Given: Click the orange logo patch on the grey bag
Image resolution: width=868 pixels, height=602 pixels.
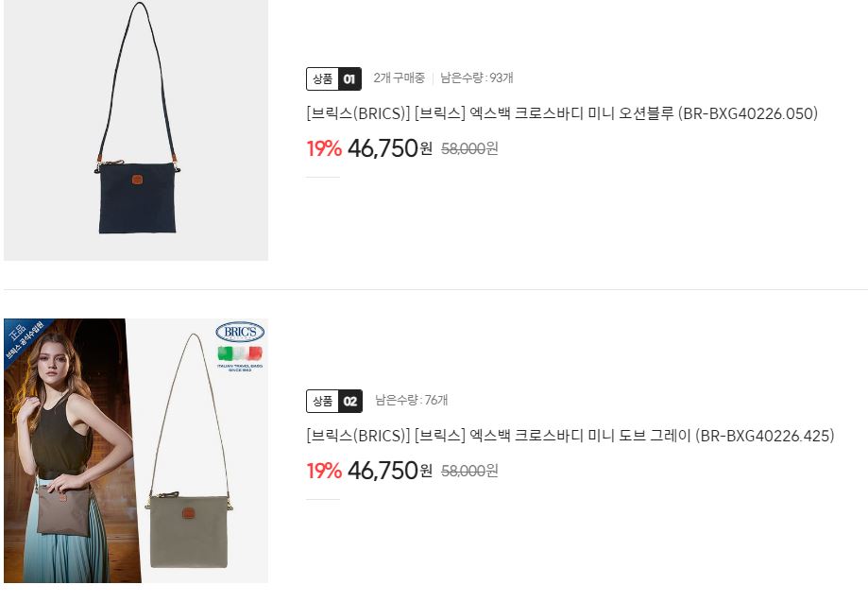Looking at the screenshot, I should (188, 513).
